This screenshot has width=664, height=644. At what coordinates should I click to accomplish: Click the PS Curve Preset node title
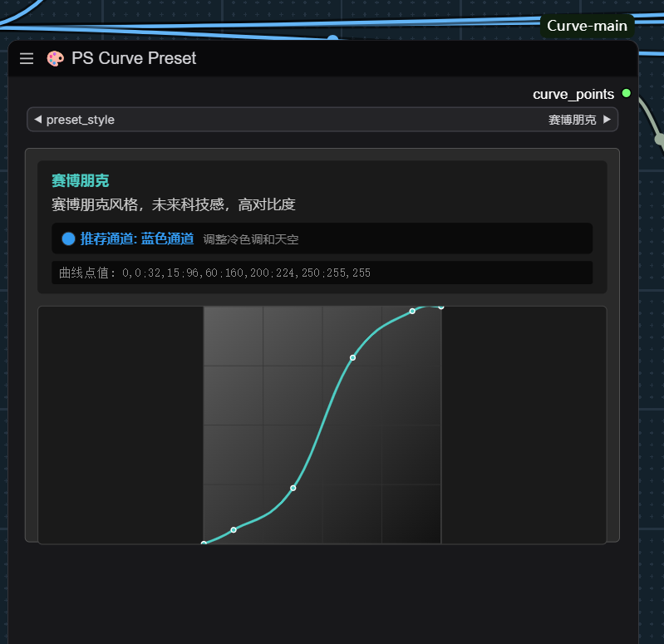[134, 58]
